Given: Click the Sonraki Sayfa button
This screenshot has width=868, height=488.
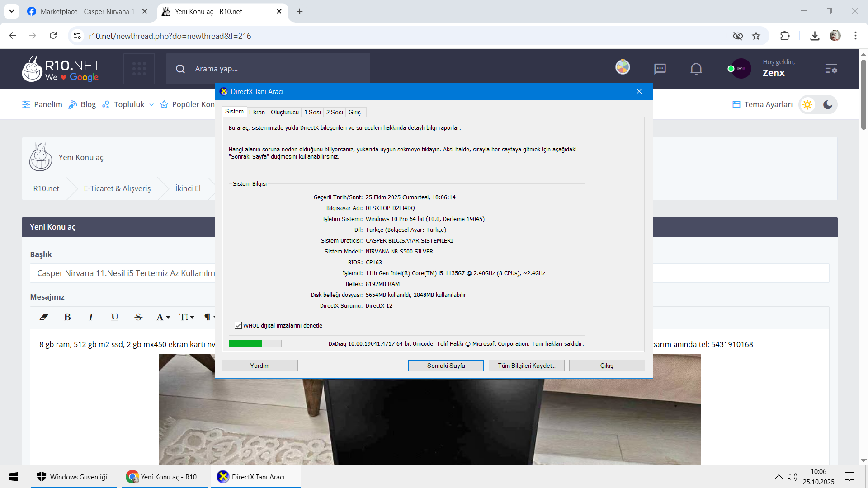Looking at the screenshot, I should click(446, 366).
